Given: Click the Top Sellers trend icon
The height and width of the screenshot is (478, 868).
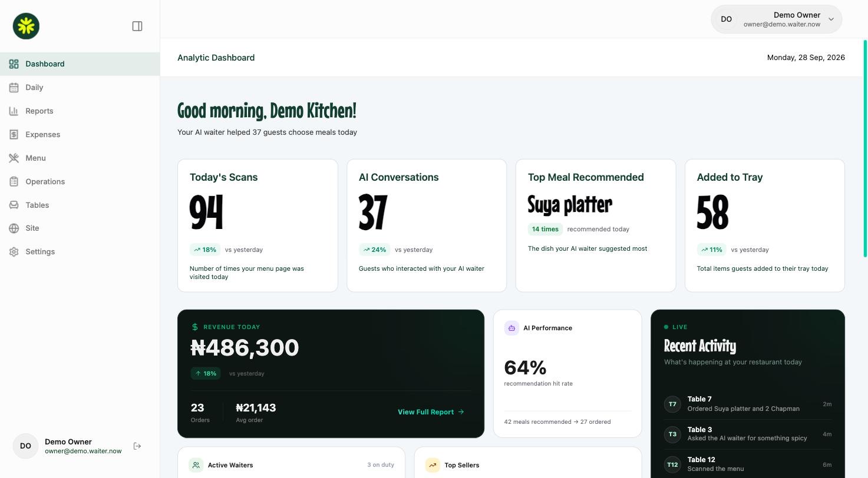Looking at the screenshot, I should coord(433,465).
